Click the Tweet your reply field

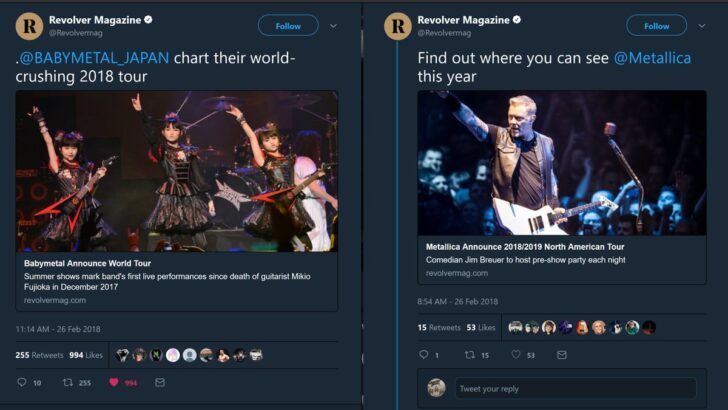[x=575, y=388]
